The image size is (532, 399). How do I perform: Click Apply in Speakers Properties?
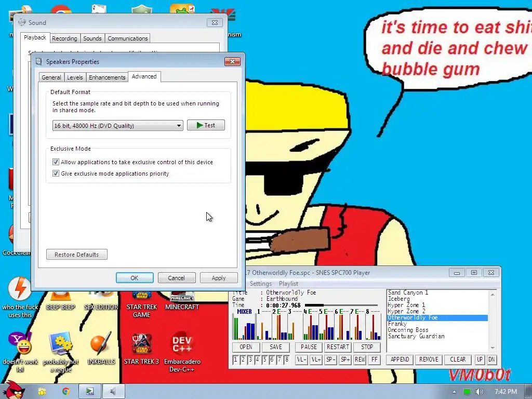pos(219,278)
